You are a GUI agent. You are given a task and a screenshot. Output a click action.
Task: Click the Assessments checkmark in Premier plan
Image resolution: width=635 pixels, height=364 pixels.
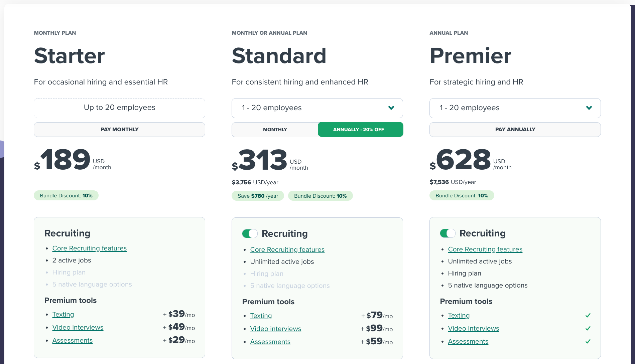[588, 341]
